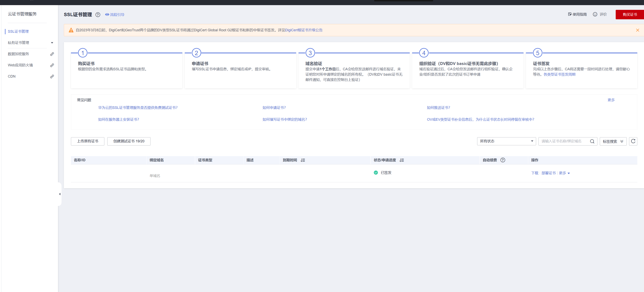Click the refresh icon next to 标签搜索

(x=633, y=141)
